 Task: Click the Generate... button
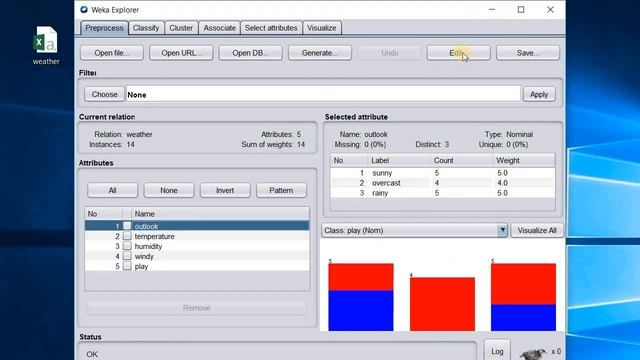click(320, 53)
